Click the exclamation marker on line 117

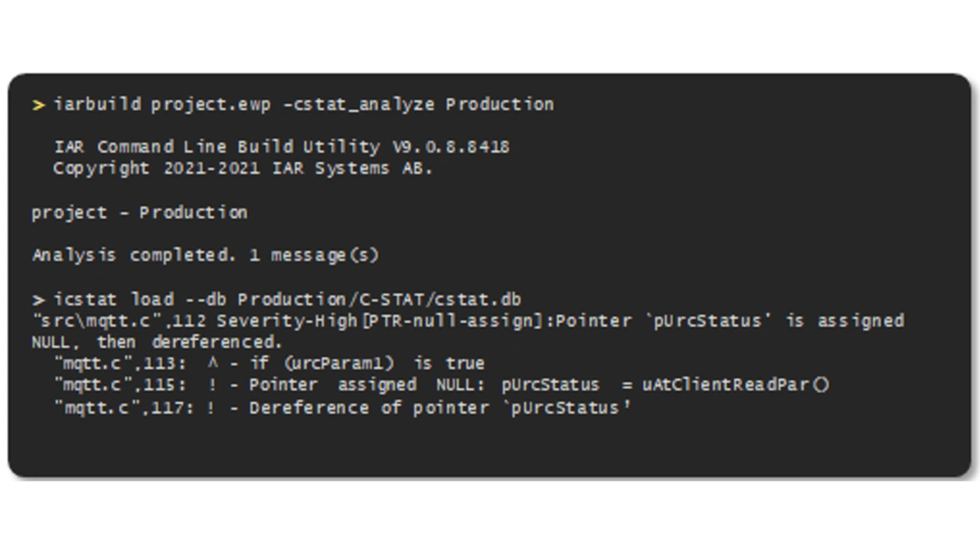[x=211, y=407]
